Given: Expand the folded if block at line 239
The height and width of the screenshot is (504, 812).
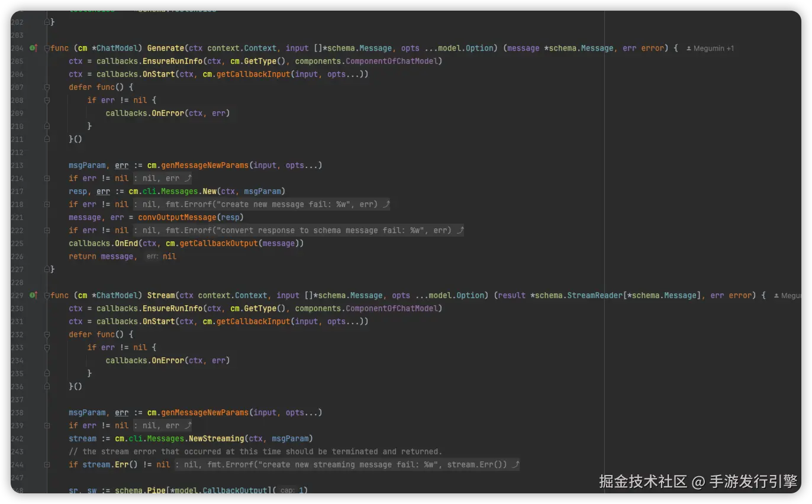Looking at the screenshot, I should [47, 425].
